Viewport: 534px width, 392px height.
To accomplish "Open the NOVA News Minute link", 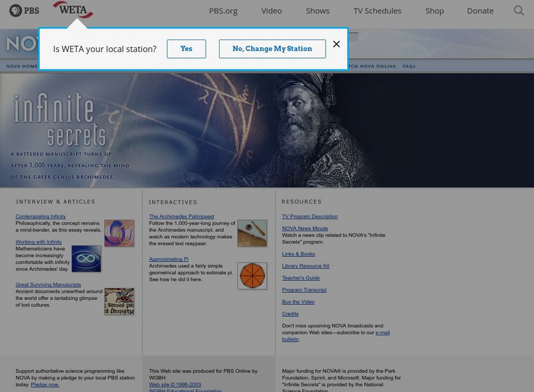I will pos(305,228).
